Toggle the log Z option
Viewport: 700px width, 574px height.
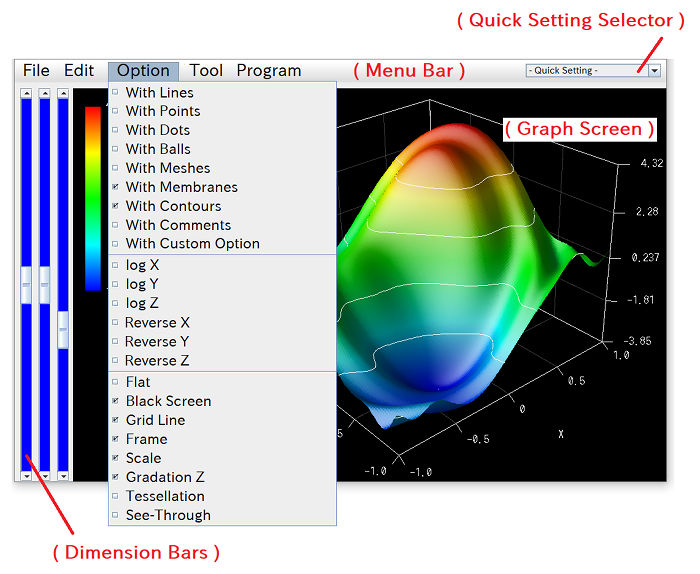[x=222, y=303]
